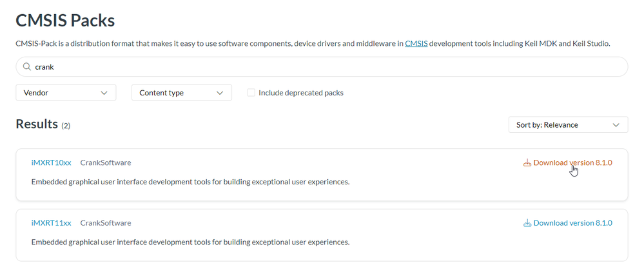
Task: Click the Vendor dropdown chevron arrow
Action: tap(104, 93)
